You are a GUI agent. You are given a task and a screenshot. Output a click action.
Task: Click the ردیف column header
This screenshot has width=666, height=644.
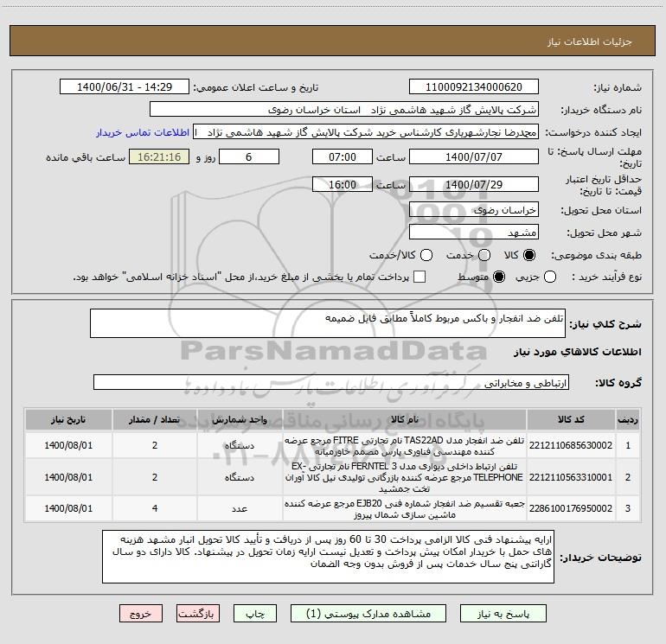point(628,419)
